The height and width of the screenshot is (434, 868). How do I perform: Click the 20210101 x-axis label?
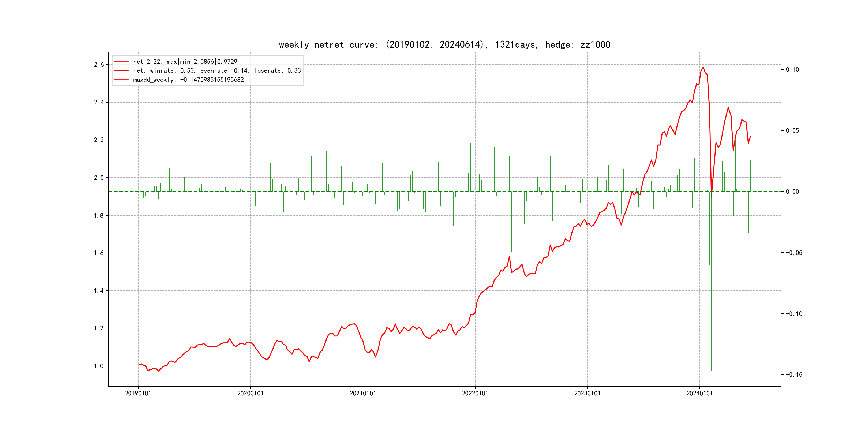point(362,393)
